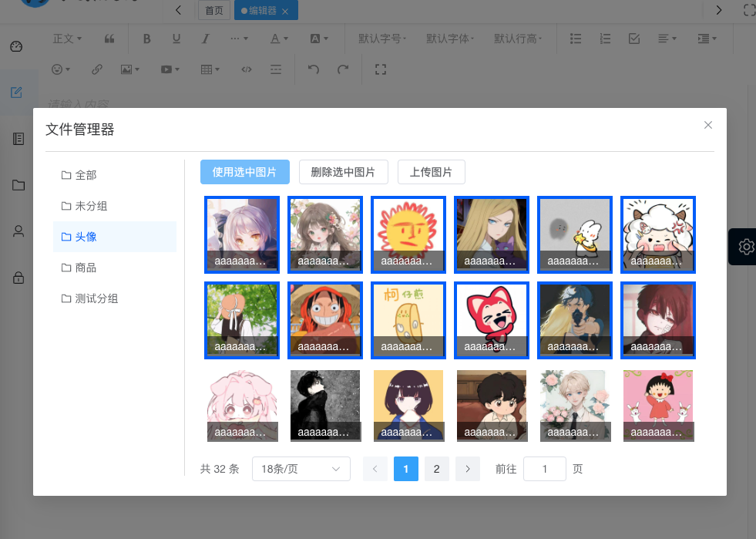Select the 头像 folder group

coord(115,237)
